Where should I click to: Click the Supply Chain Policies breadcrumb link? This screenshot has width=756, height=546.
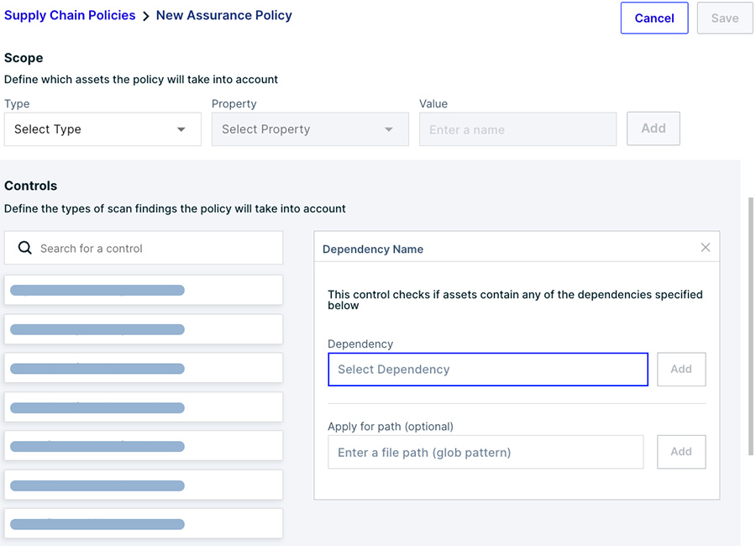(x=70, y=15)
